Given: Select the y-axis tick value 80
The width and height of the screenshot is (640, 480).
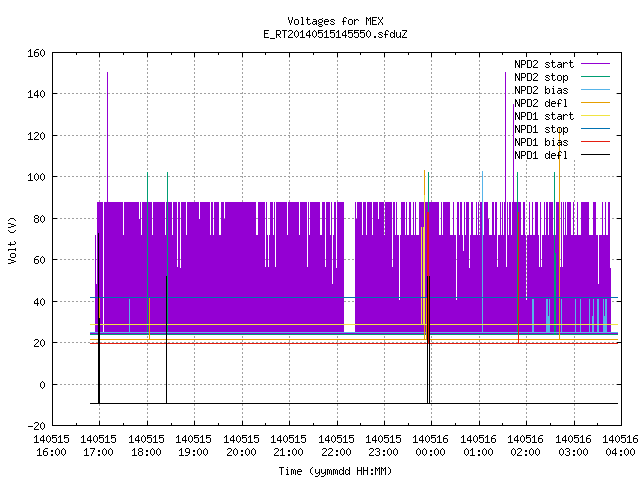Looking at the screenshot, I should click(39, 219).
